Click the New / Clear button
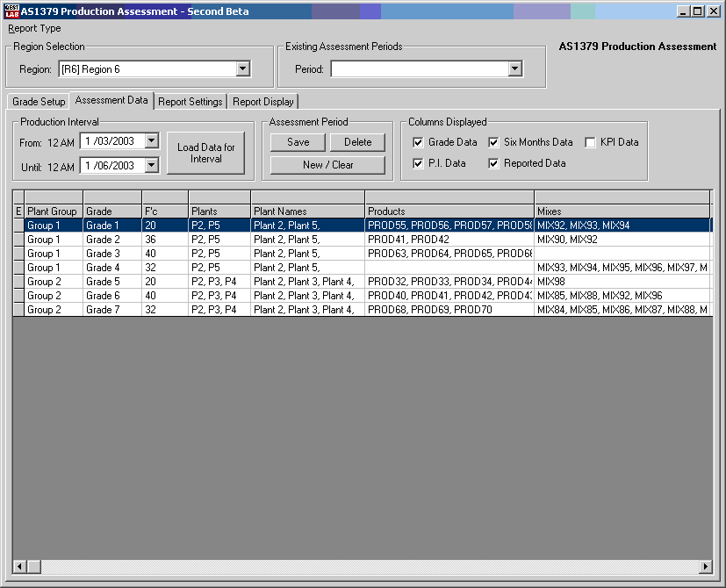The height and width of the screenshot is (588, 726). 327,165
